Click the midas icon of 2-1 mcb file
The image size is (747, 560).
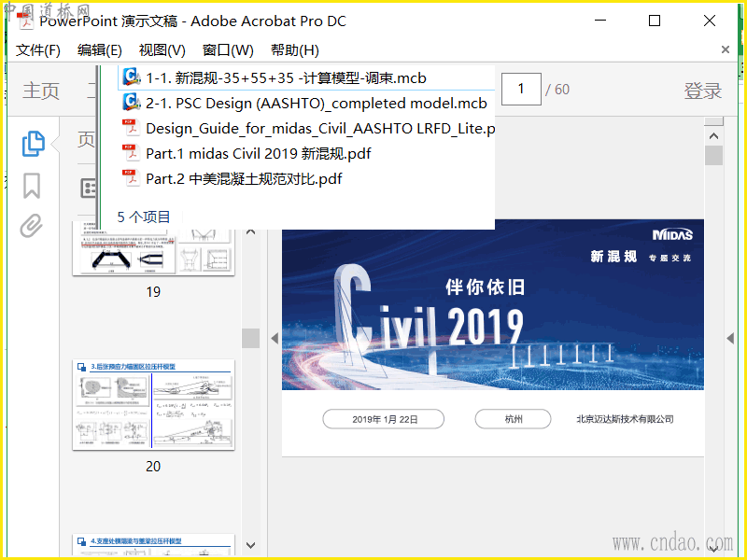(132, 103)
